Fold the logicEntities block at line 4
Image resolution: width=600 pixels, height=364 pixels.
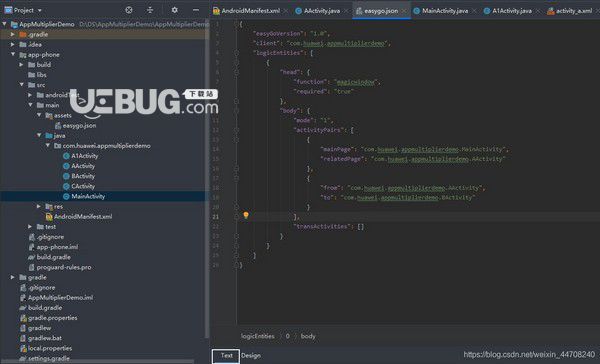click(x=236, y=53)
